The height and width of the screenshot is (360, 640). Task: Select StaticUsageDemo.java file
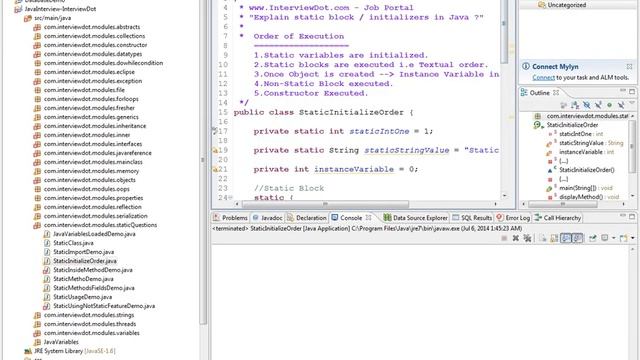click(82, 297)
